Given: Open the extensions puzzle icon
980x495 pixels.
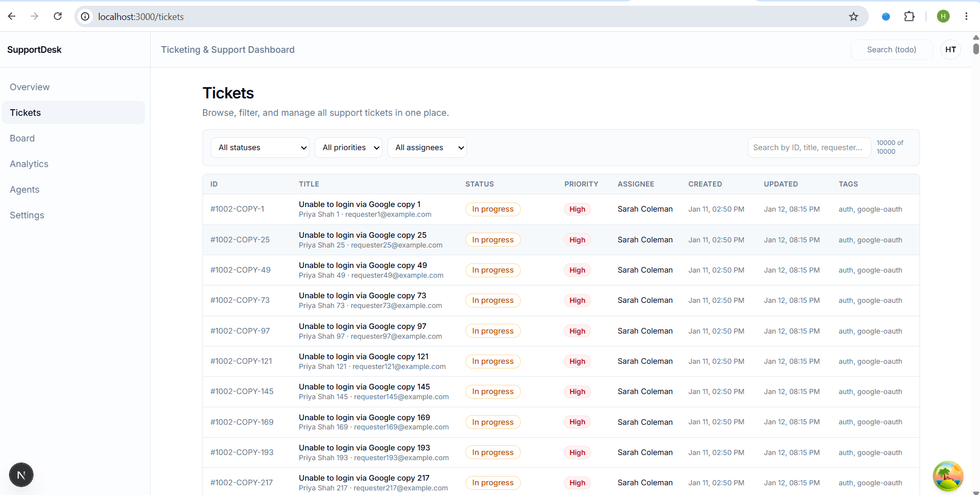Looking at the screenshot, I should 909,16.
